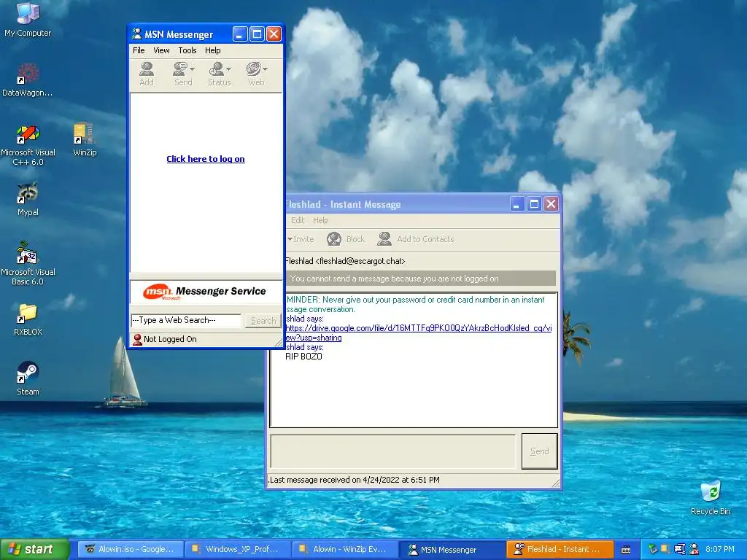Open WinZip desktop shortcut

coord(85,139)
